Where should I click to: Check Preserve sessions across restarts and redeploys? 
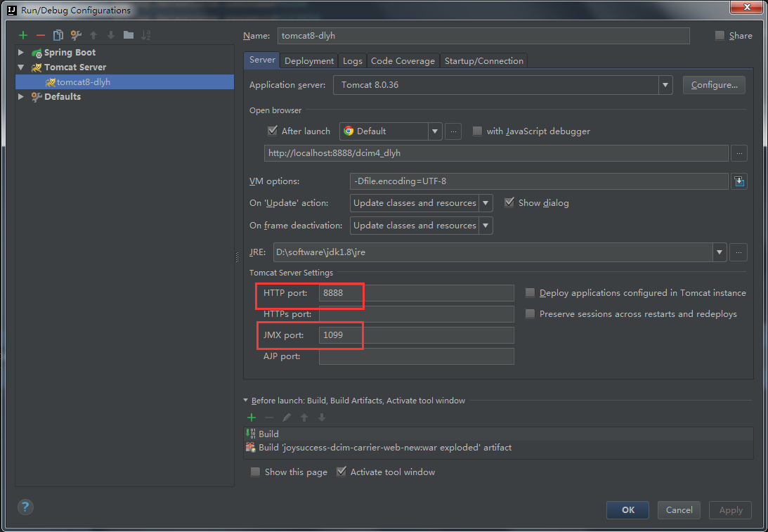click(x=530, y=314)
